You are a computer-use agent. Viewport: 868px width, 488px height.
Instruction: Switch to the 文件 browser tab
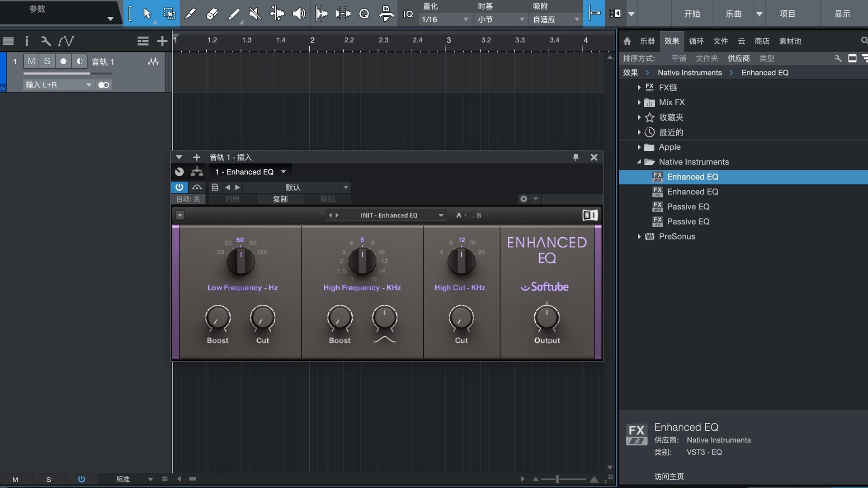point(721,41)
